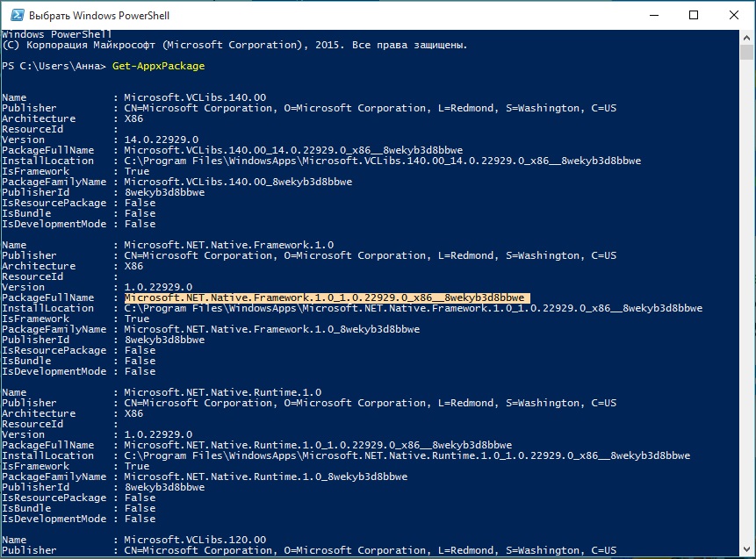Click the Microsoft.NET.Native.Framework.1.0 name value

click(229, 245)
